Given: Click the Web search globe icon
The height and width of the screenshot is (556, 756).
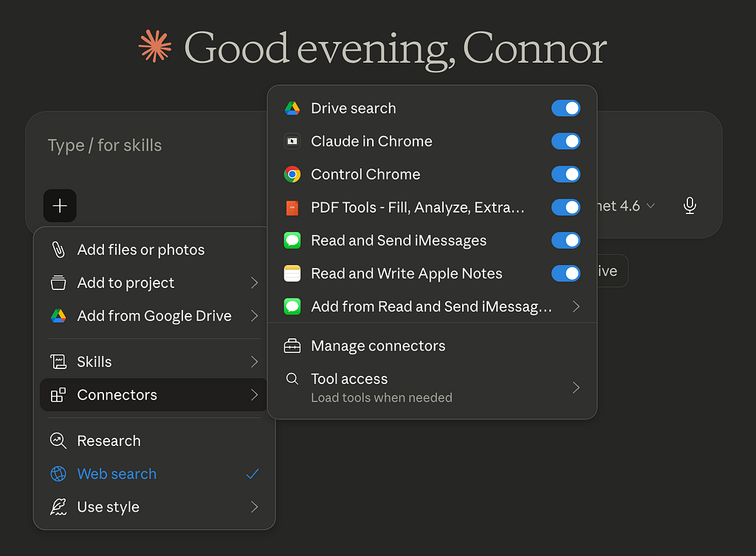Looking at the screenshot, I should [x=58, y=474].
